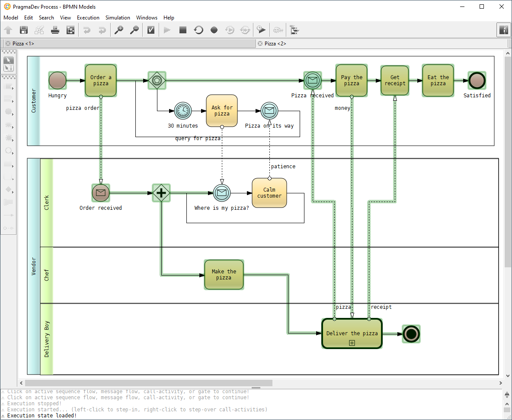Image resolution: width=512 pixels, height=420 pixels.
Task: Click the clock-and-play timed execution icon
Action: [261, 30]
